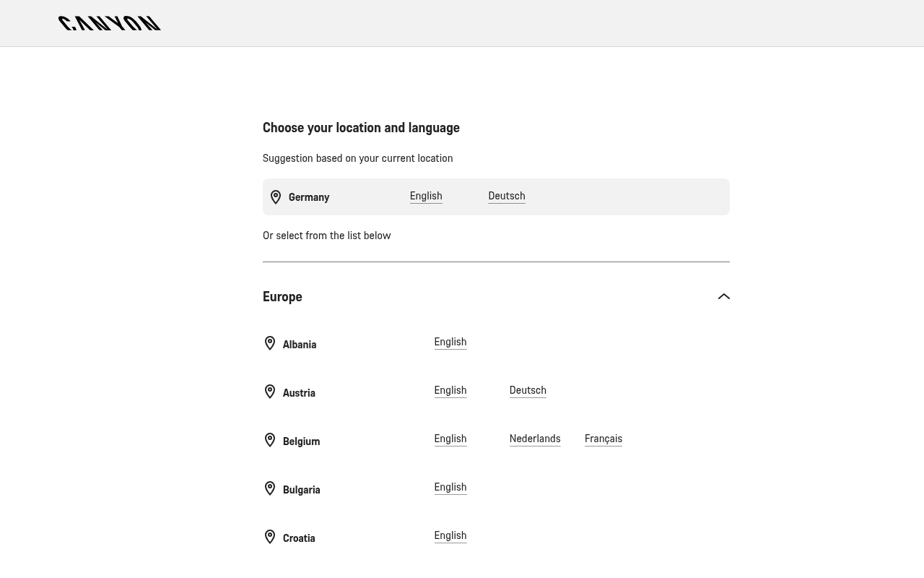Collapse the Europe section using the chevron
This screenshot has height=578, width=924.
pyautogui.click(x=724, y=296)
